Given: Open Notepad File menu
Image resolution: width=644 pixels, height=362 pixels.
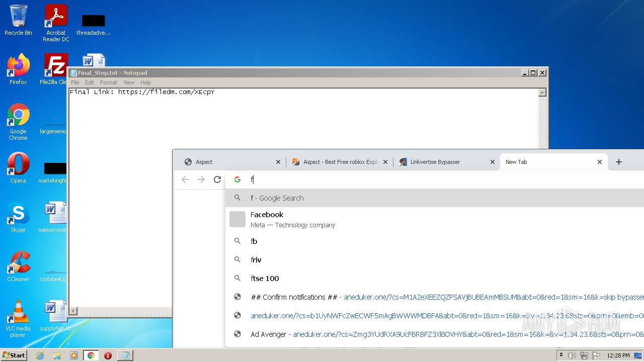Looking at the screenshot, I should (x=75, y=82).
